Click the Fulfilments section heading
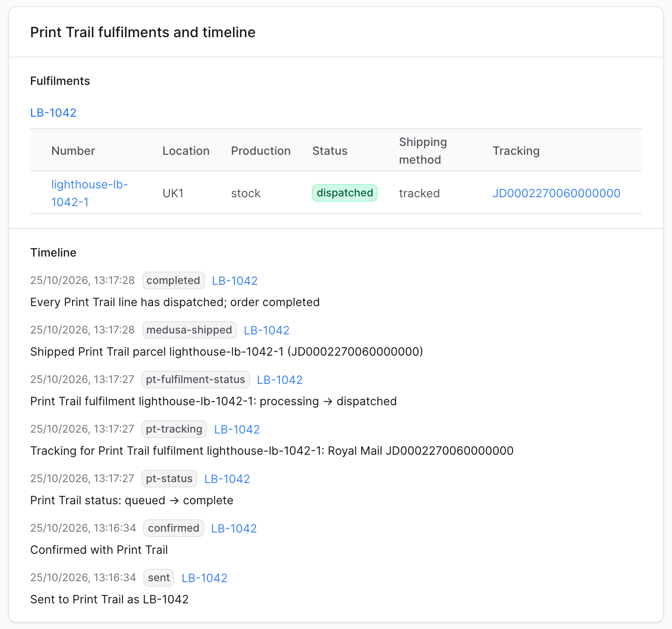672x629 pixels. (x=60, y=81)
